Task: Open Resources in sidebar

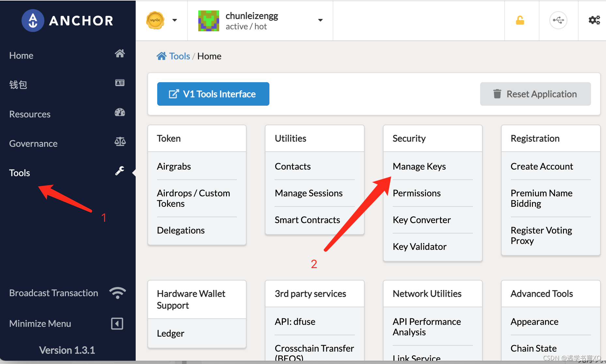Action: point(30,114)
